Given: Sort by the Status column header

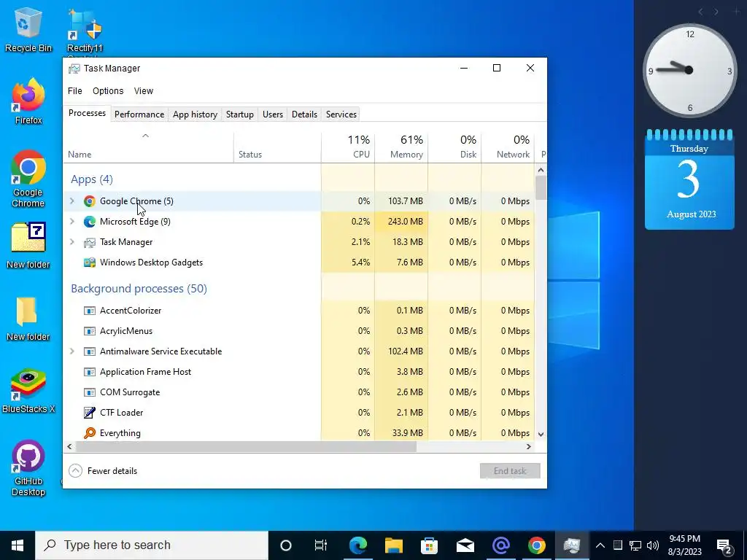Looking at the screenshot, I should pyautogui.click(x=277, y=147).
